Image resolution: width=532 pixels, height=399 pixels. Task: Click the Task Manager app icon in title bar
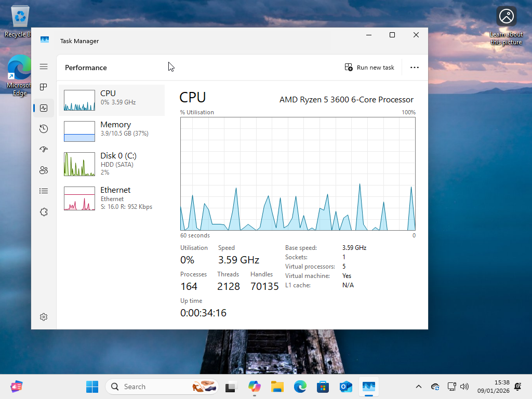point(45,39)
